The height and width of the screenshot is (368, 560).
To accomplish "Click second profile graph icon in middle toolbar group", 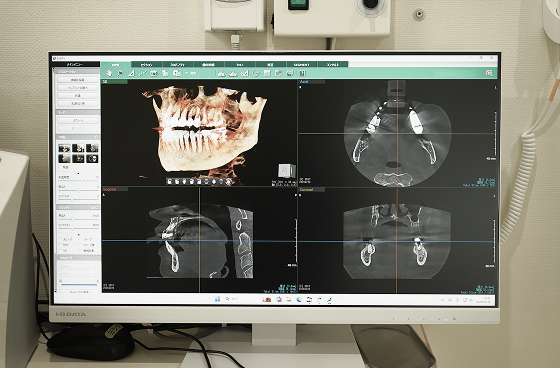I will coord(233,73).
